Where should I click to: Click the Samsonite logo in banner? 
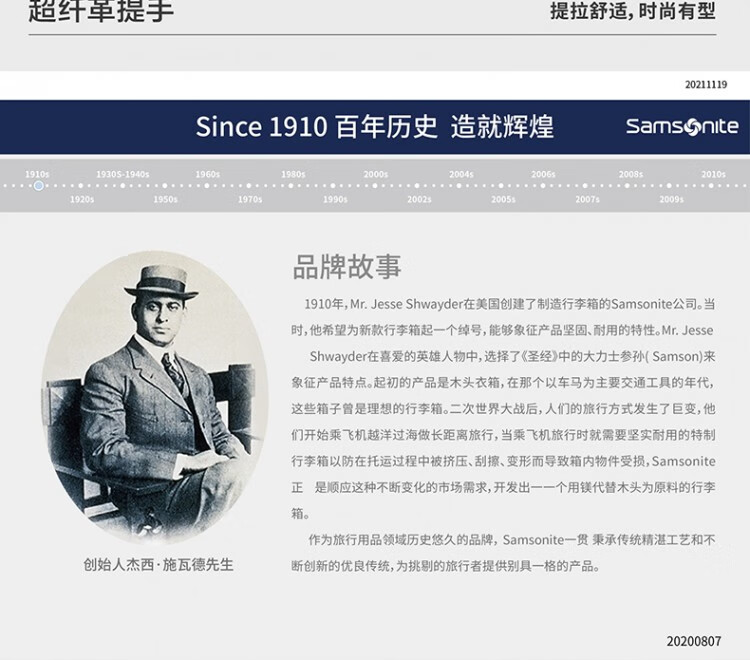(x=682, y=127)
